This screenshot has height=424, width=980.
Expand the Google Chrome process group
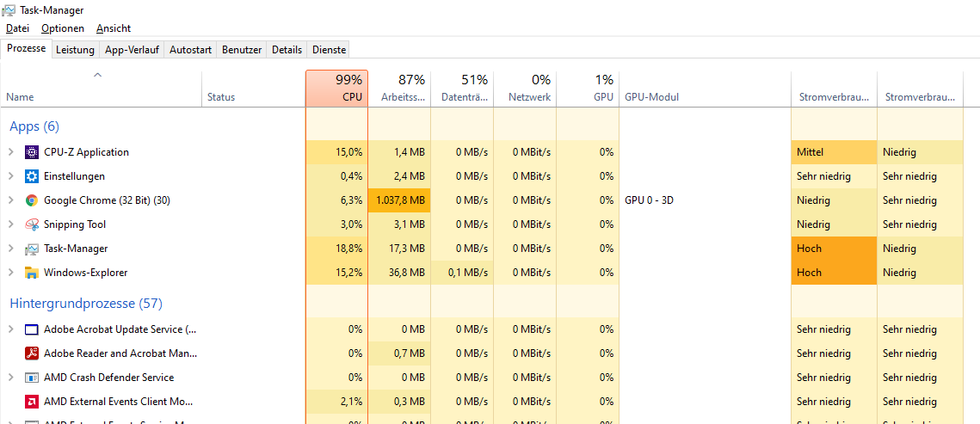10,200
